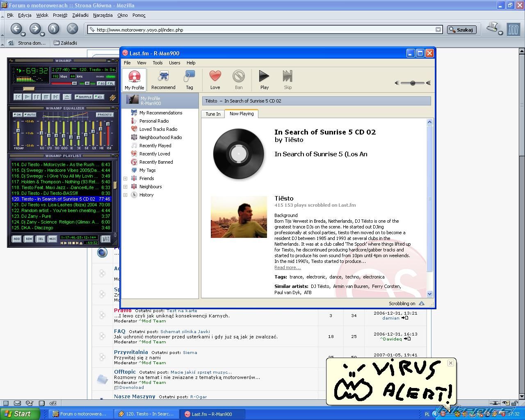This screenshot has width=525, height=420.
Task: Expand the History tree node
Action: pyautogui.click(x=126, y=195)
